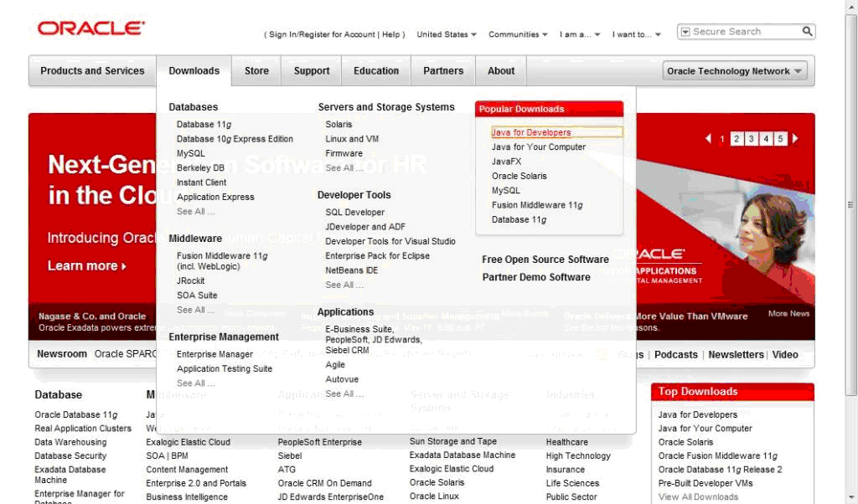Open Real Application Clusters link
858x504 pixels.
(x=83, y=429)
